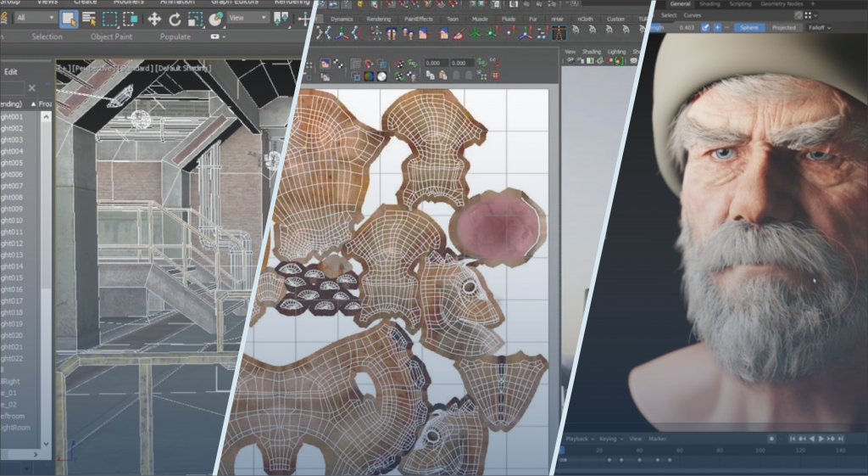This screenshot has height=476, width=868.
Task: Open the Curves menu in Blender header
Action: click(693, 14)
